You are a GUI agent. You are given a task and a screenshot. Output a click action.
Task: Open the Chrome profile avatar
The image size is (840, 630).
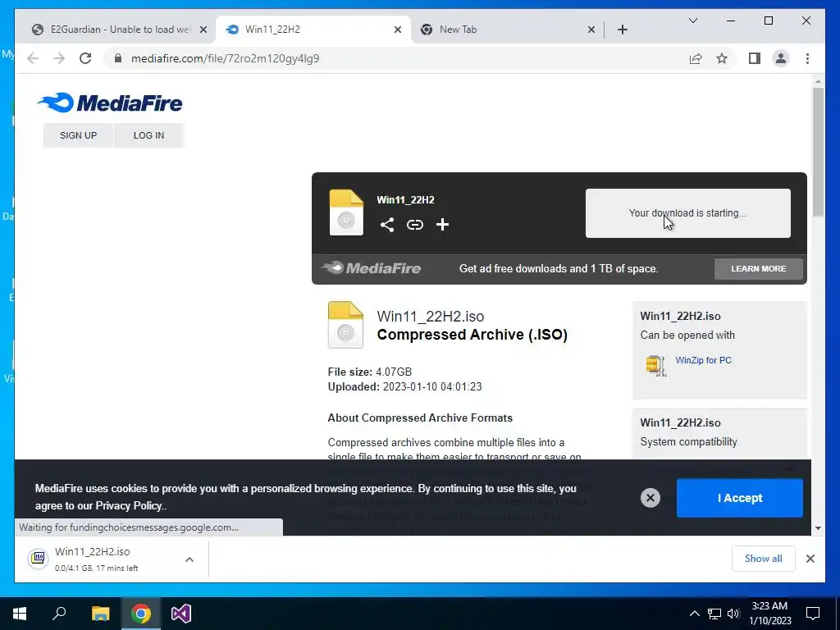pos(781,58)
